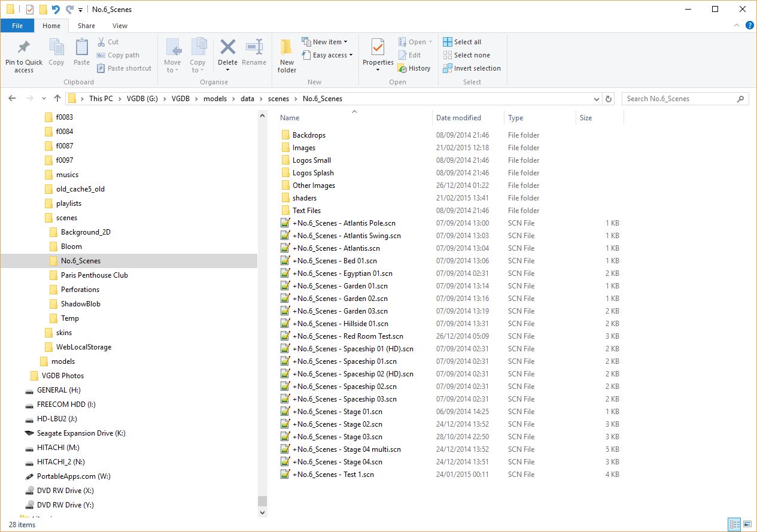Switch to large icons view toggle

point(747,525)
